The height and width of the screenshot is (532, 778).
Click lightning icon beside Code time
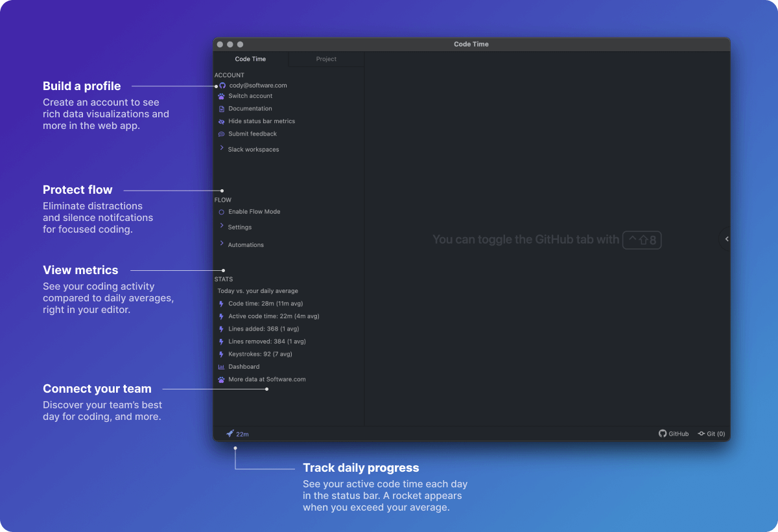[x=222, y=304]
